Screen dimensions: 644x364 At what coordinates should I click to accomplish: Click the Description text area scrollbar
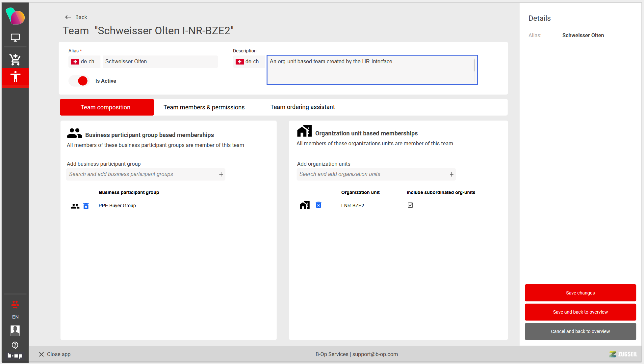[474, 66]
